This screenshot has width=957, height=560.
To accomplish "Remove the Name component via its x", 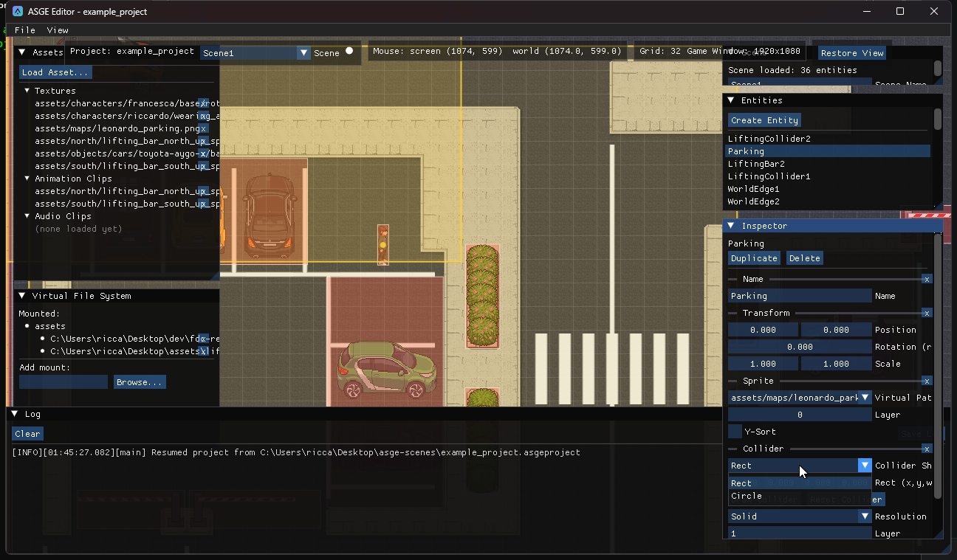I will [927, 279].
